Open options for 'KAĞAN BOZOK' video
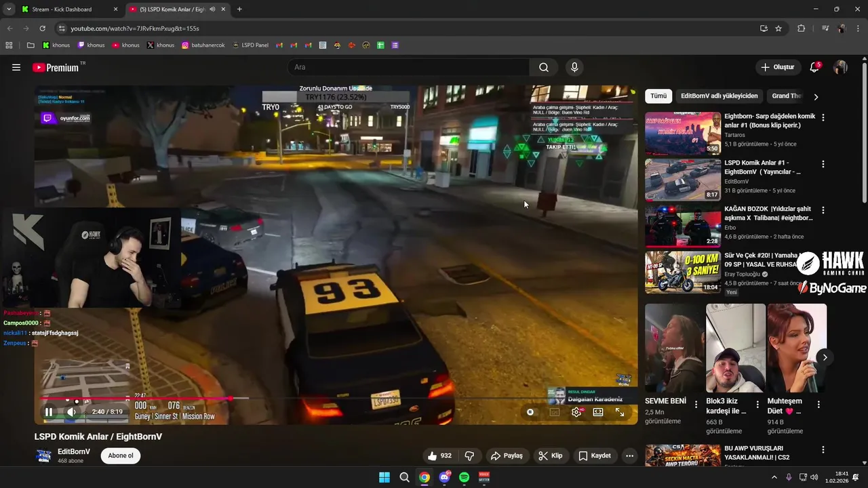Image resolution: width=868 pixels, height=488 pixels. point(823,210)
